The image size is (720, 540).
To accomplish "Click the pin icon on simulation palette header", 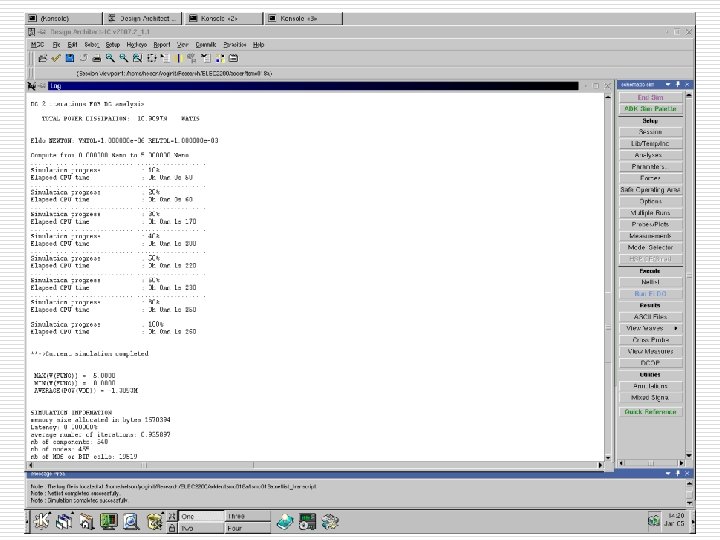I will (678, 84).
